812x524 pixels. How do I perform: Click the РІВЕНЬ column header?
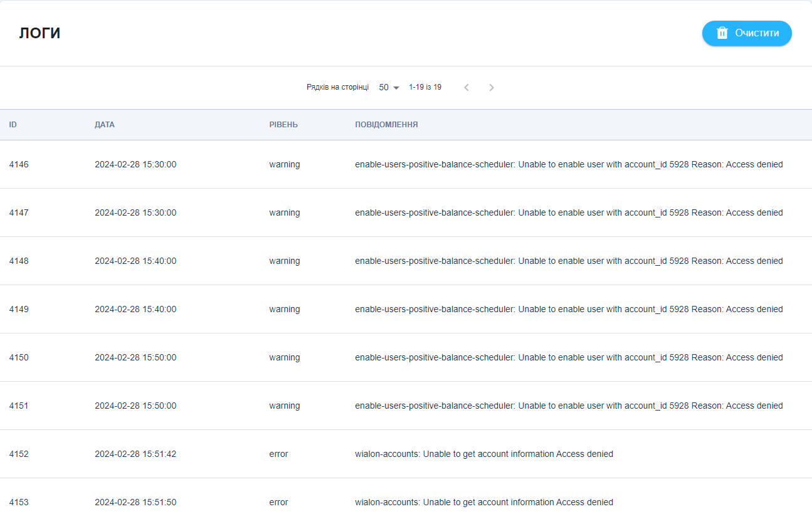pos(283,125)
